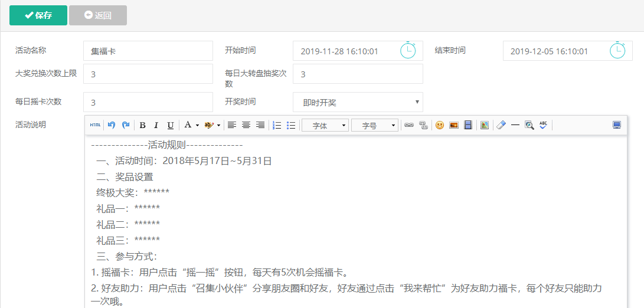
Task: Open font color dropdown arrow
Action: 197,125
